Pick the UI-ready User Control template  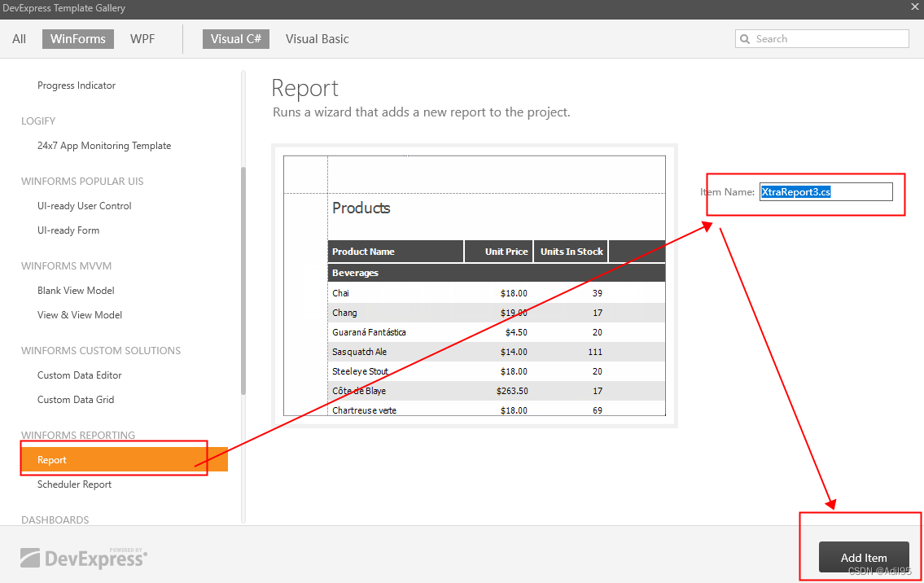(x=85, y=206)
